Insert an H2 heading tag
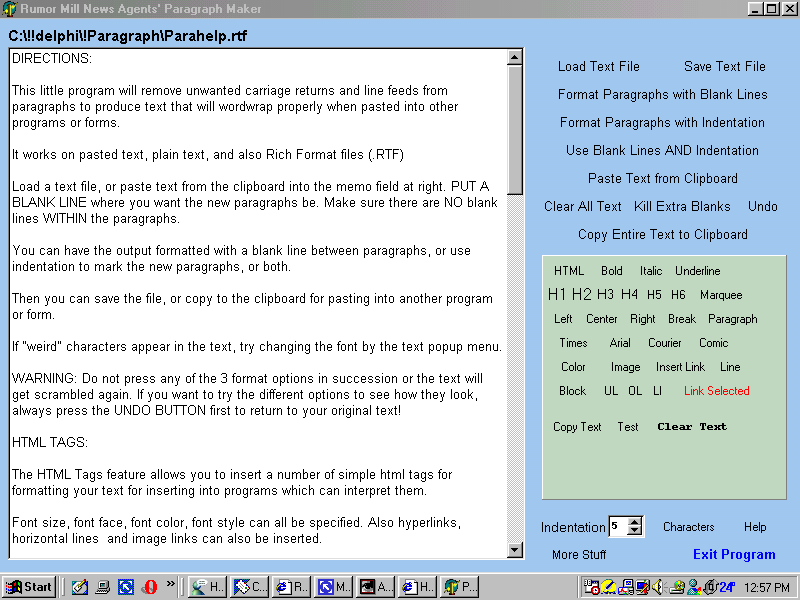 tap(582, 294)
